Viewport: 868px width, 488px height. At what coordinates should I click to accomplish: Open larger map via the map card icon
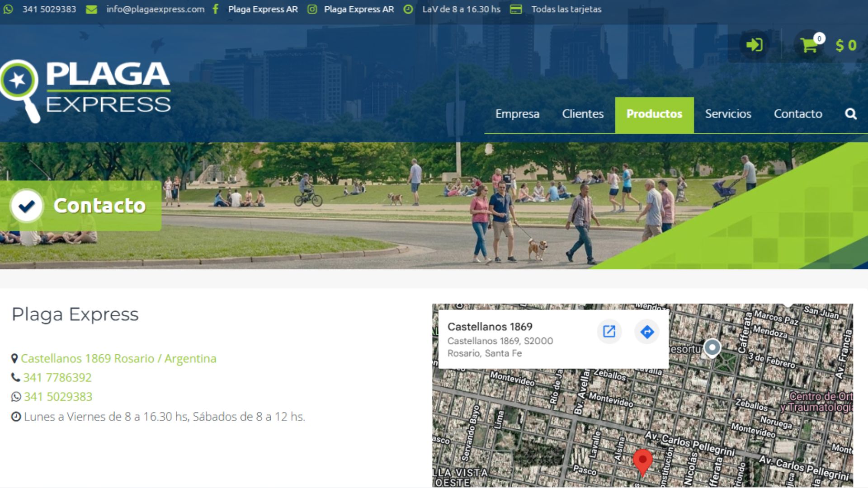[609, 332]
